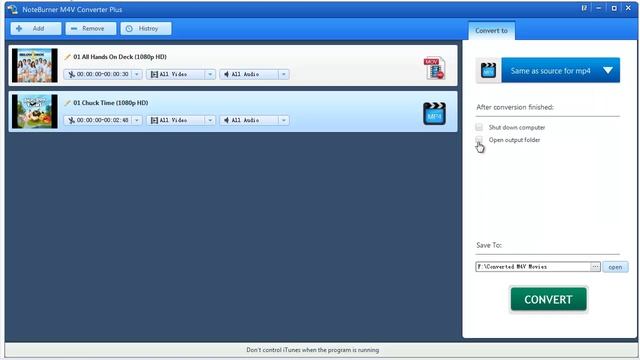Click the white arrow on the format dropdown
This screenshot has width=640, height=360.
tap(608, 71)
